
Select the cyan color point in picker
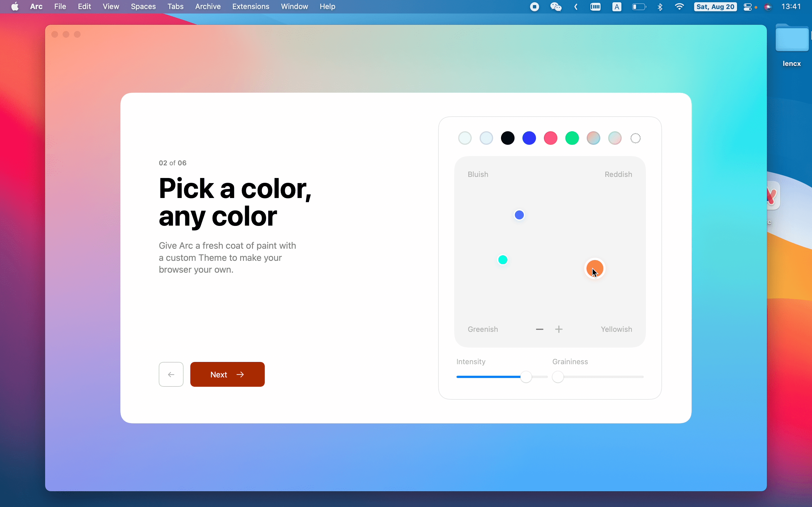click(x=503, y=260)
